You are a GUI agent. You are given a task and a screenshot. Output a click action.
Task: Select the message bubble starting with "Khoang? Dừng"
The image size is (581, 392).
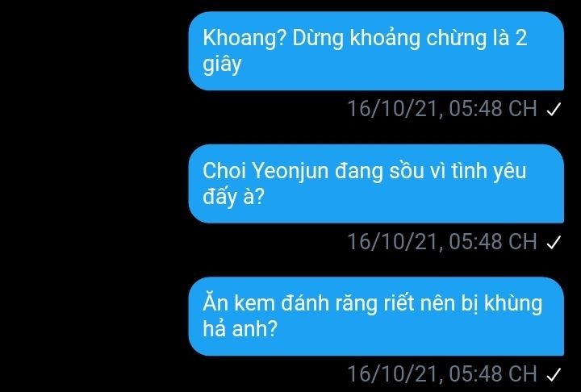(376, 51)
